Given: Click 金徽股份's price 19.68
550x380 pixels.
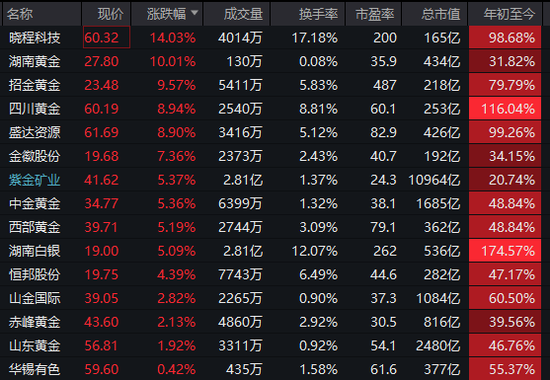Looking at the screenshot, I should (101, 156).
